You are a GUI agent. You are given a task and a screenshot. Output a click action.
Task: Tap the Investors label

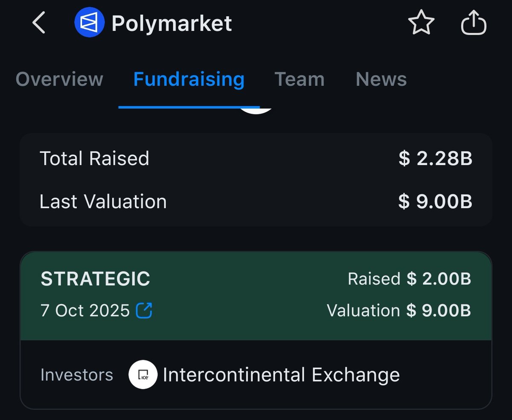pos(77,375)
